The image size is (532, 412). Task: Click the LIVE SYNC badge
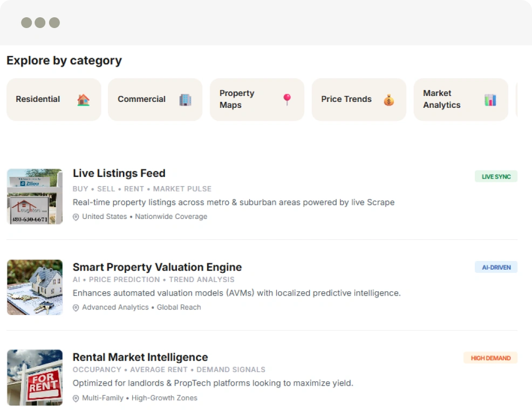496,176
